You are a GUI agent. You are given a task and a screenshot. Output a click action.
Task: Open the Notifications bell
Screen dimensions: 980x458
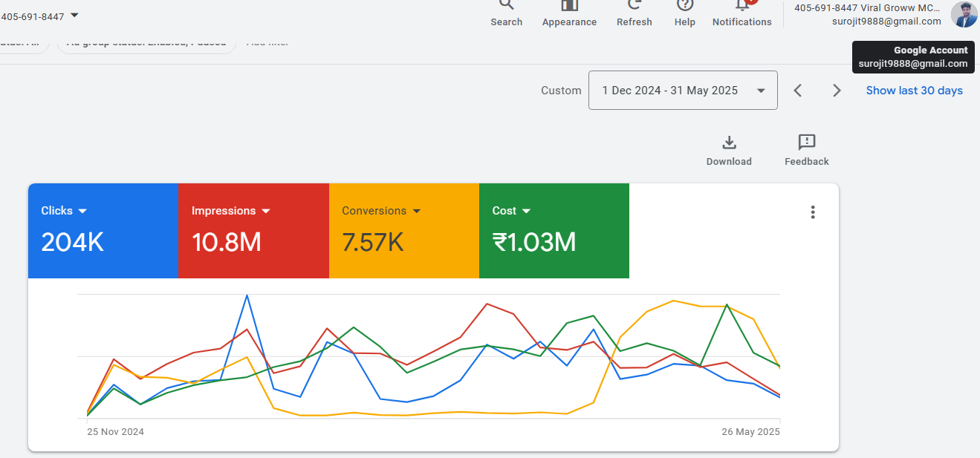coord(742,6)
